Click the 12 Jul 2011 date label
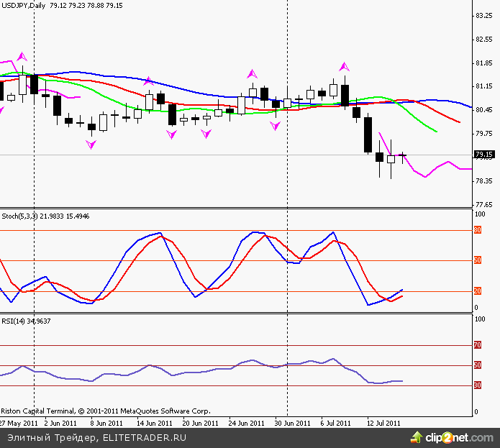 click(383, 423)
